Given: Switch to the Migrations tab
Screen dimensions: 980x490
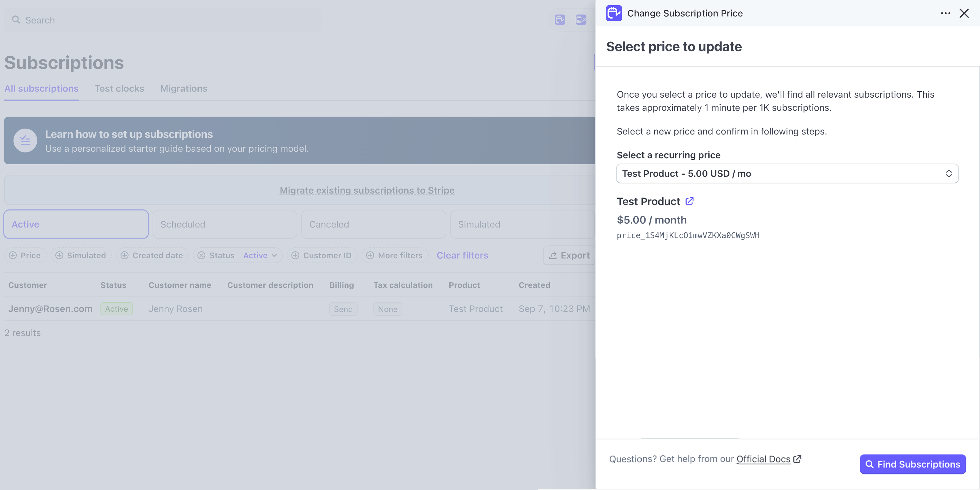Looking at the screenshot, I should coord(183,88).
